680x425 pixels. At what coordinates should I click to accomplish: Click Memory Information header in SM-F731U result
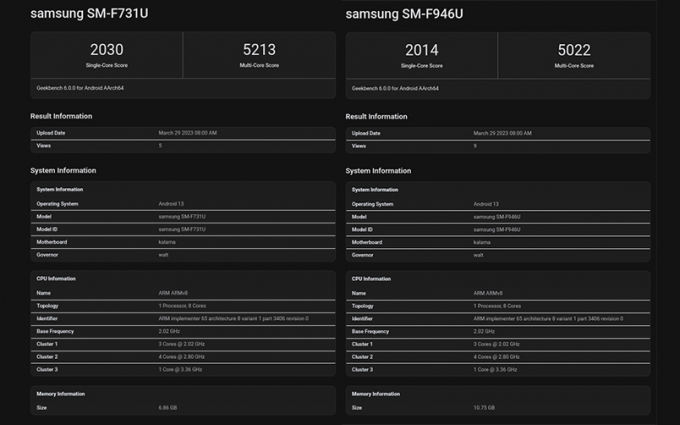[61, 394]
